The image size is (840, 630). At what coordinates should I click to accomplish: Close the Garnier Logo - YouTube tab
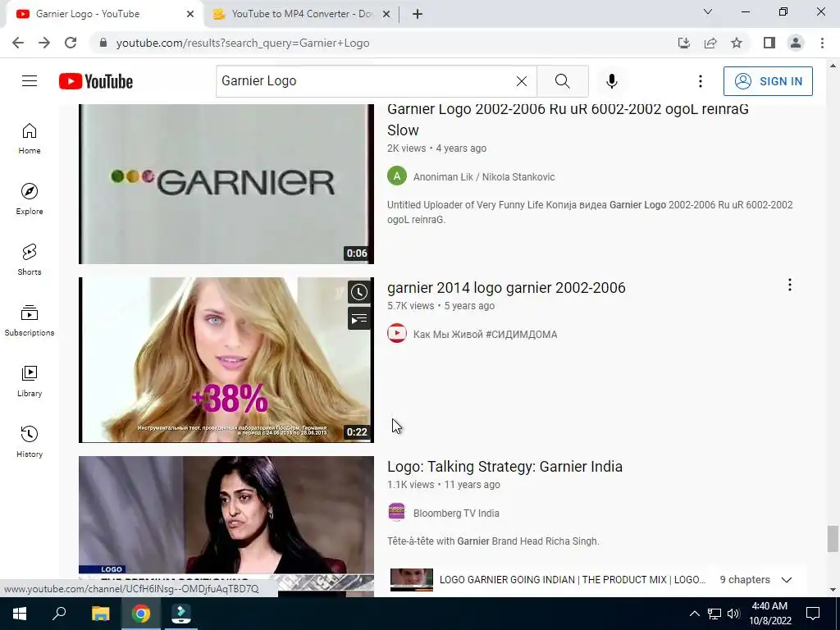(x=190, y=14)
